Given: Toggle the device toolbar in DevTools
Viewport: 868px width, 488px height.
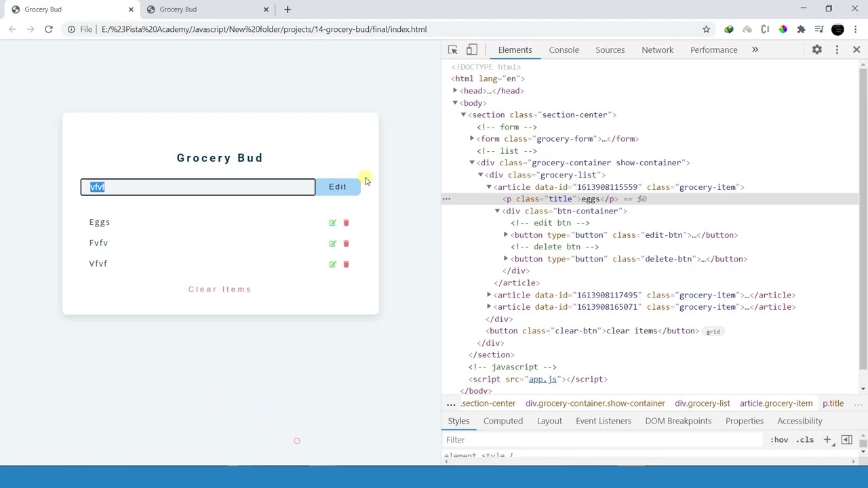Looking at the screenshot, I should tap(472, 49).
